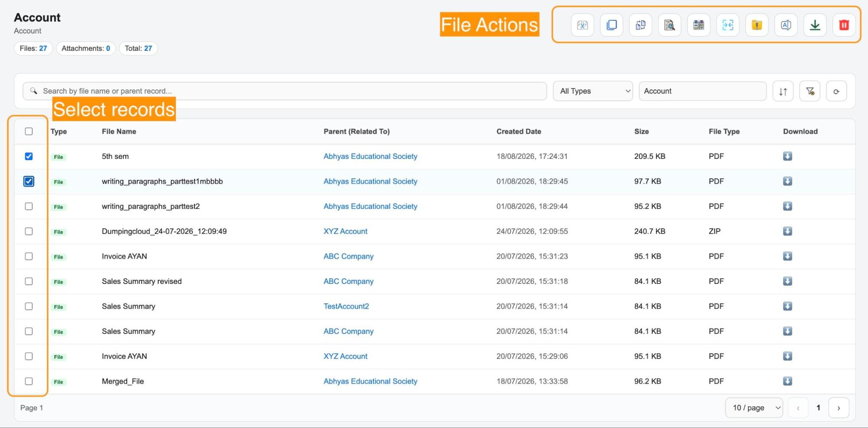
Task: Download the Sales Summary revised file
Action: coord(787,281)
